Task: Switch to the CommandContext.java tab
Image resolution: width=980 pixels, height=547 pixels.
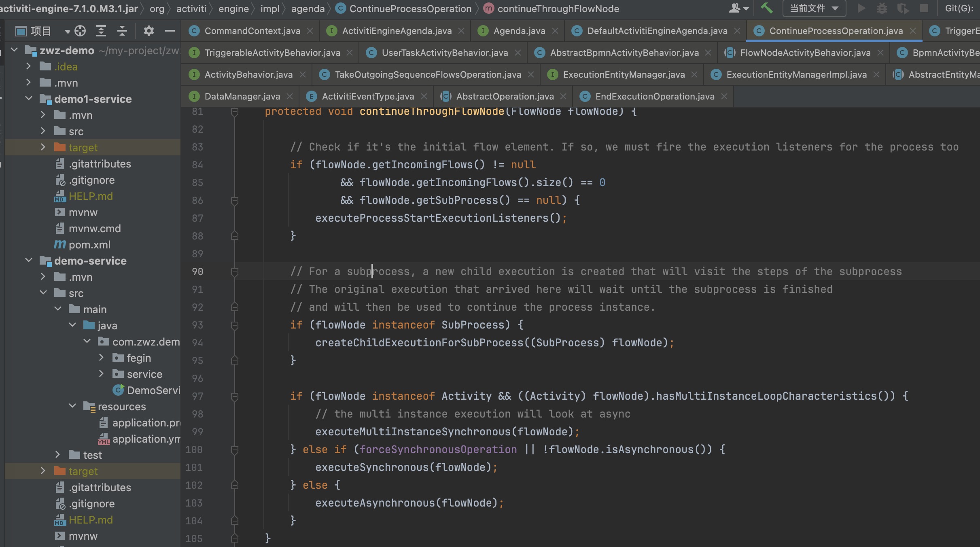Action: 252,31
